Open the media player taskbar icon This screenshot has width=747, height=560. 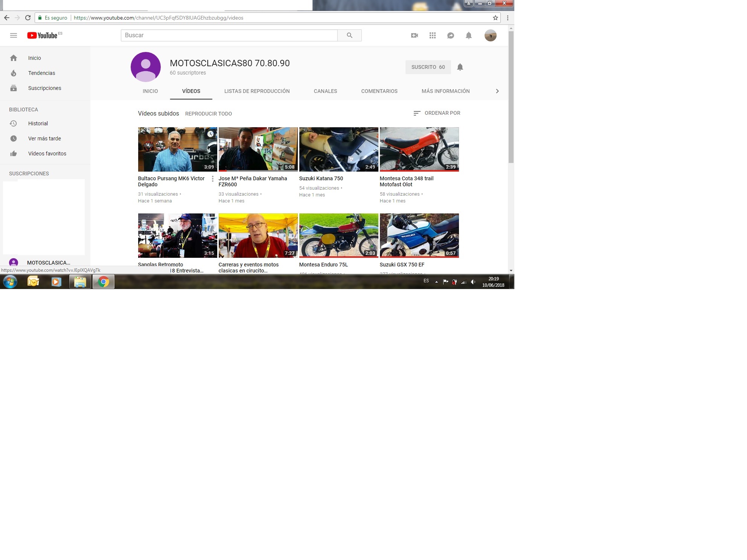coord(56,282)
